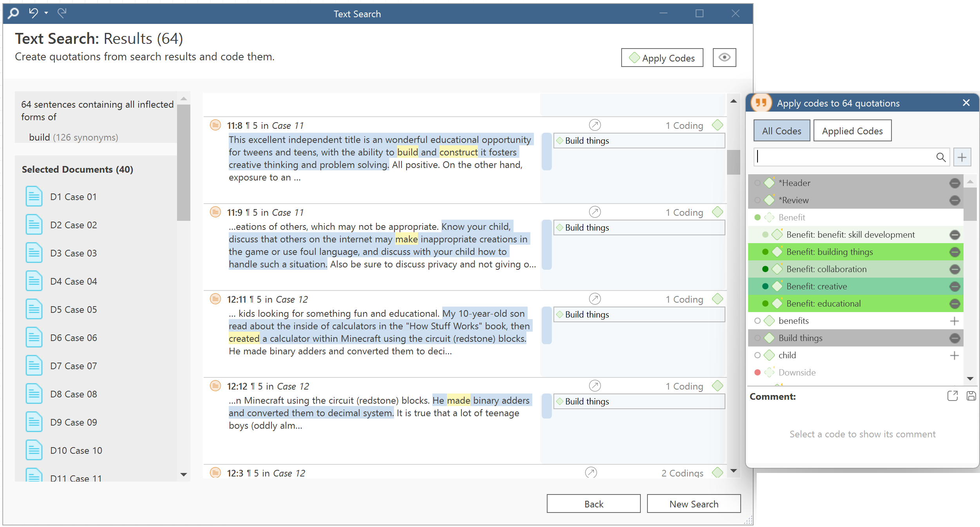Open quotation 11:8 in context arrow icon

(x=595, y=125)
